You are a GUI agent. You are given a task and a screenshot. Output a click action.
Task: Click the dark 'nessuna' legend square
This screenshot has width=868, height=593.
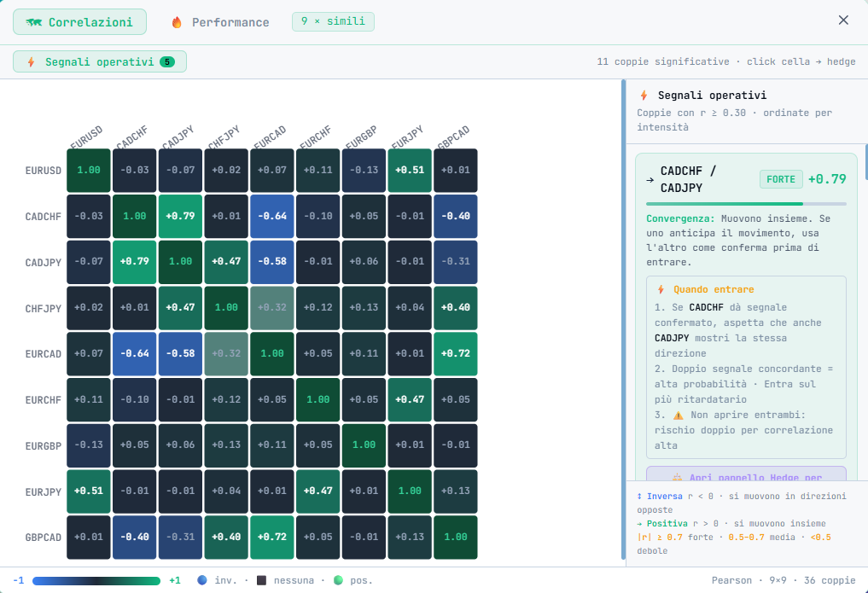click(262, 580)
